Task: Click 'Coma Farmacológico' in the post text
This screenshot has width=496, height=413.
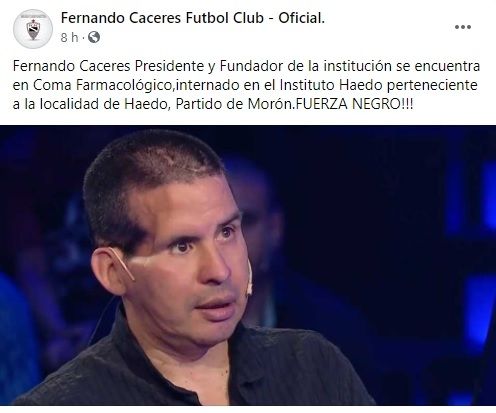Action: coord(102,85)
